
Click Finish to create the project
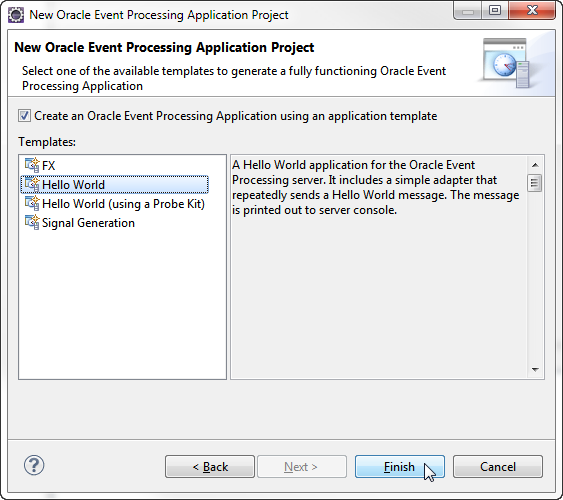coord(400,467)
